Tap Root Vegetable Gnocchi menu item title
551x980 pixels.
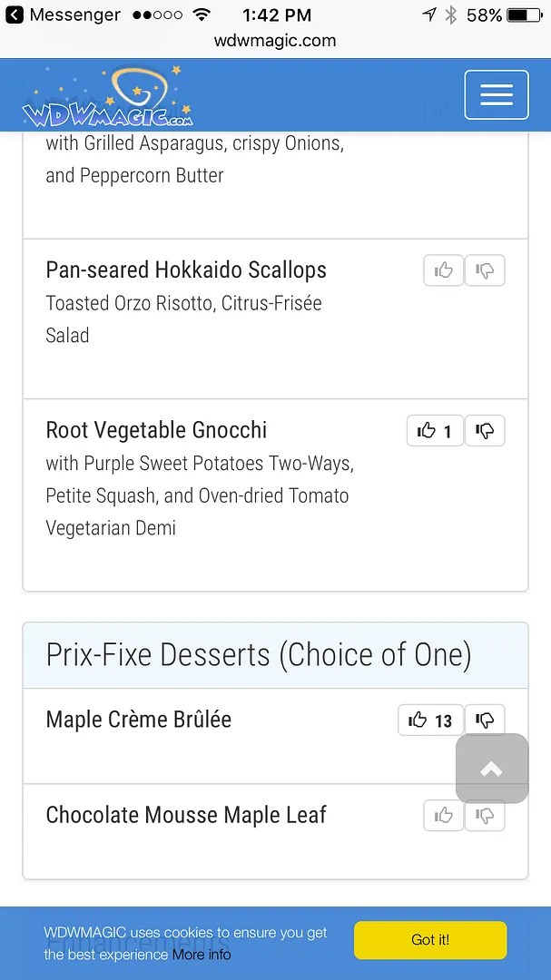(156, 430)
